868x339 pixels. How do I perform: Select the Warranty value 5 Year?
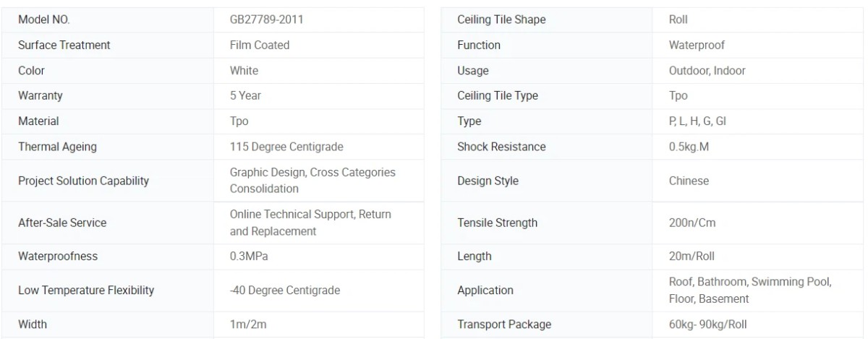tap(245, 95)
